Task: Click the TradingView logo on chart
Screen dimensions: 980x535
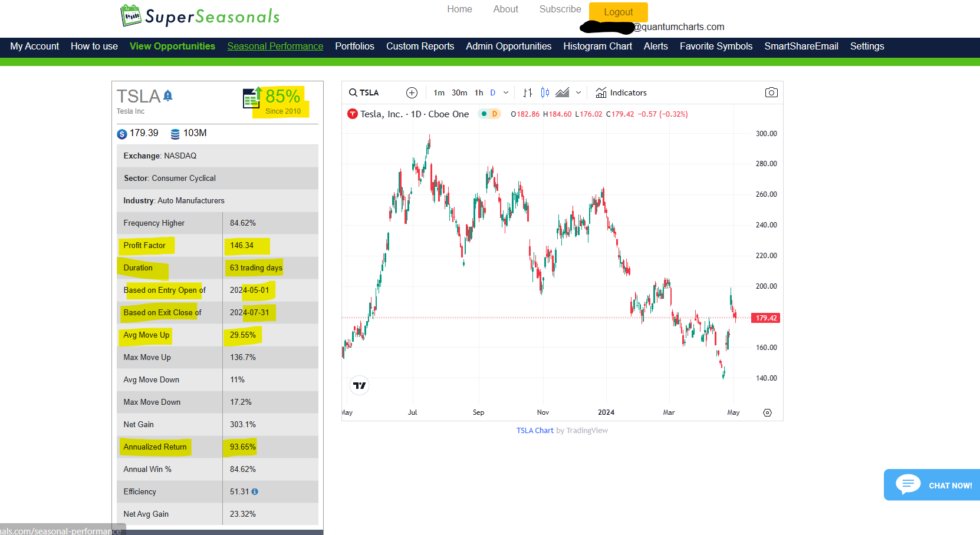Action: click(360, 385)
